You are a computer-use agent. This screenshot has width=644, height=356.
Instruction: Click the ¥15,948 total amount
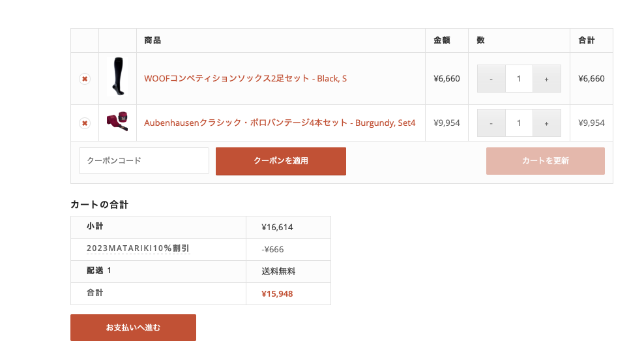(277, 293)
